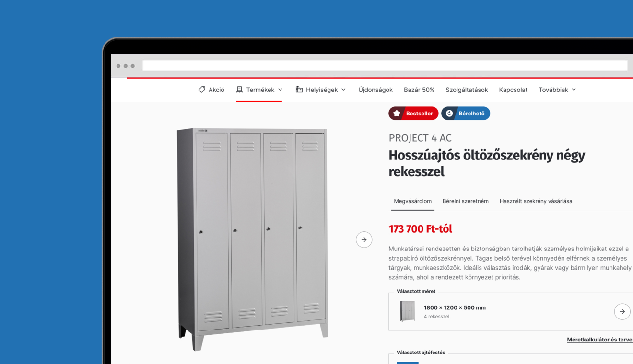Switch to Bérelni szeretném tab
633x364 pixels.
coord(466,201)
